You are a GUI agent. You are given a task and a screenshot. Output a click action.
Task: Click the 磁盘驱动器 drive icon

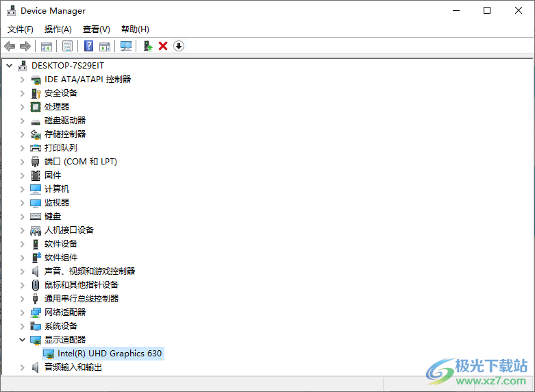click(36, 121)
